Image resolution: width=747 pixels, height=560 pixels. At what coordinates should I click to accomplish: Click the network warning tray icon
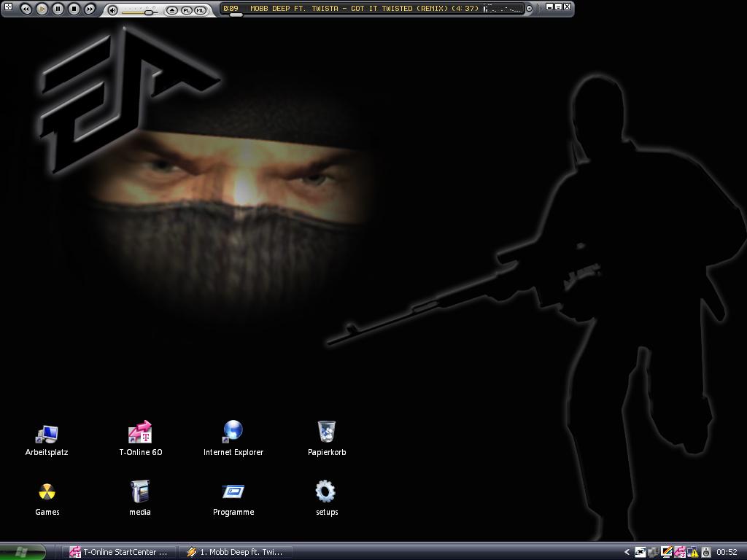693,553
